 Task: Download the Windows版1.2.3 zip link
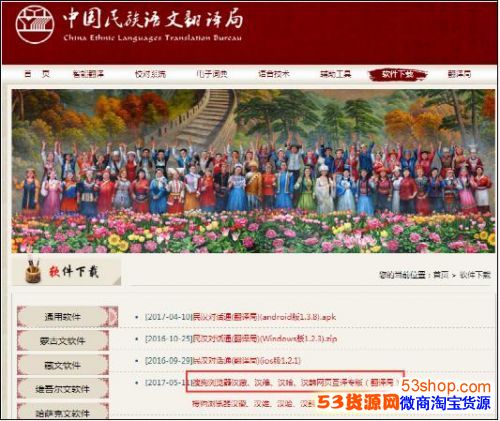[x=241, y=339]
